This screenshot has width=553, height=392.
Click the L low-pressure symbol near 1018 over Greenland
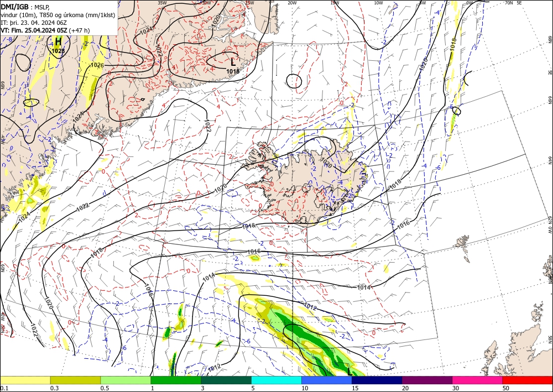(233, 62)
